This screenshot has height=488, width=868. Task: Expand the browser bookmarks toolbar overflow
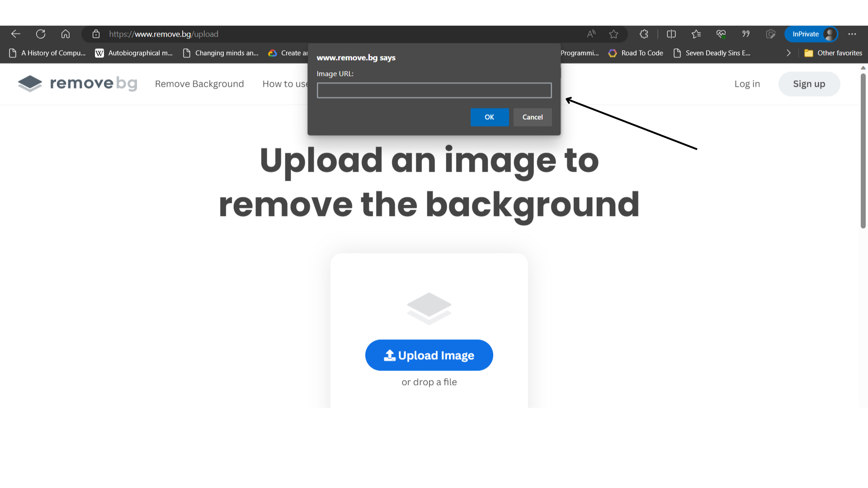(788, 53)
